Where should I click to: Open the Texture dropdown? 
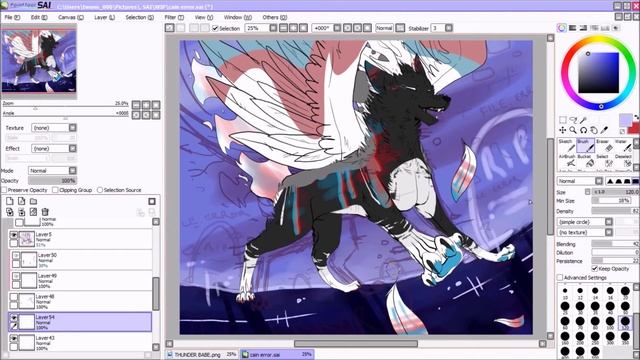click(x=54, y=128)
